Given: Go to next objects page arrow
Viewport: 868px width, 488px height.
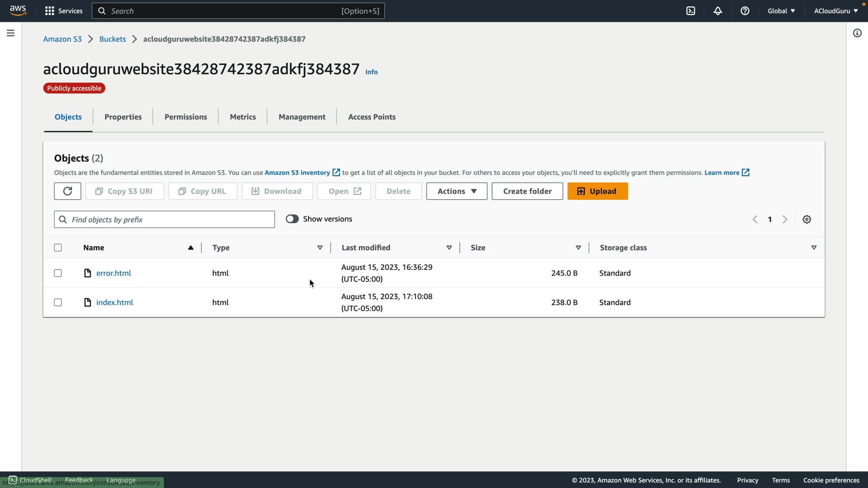Looking at the screenshot, I should coord(785,220).
